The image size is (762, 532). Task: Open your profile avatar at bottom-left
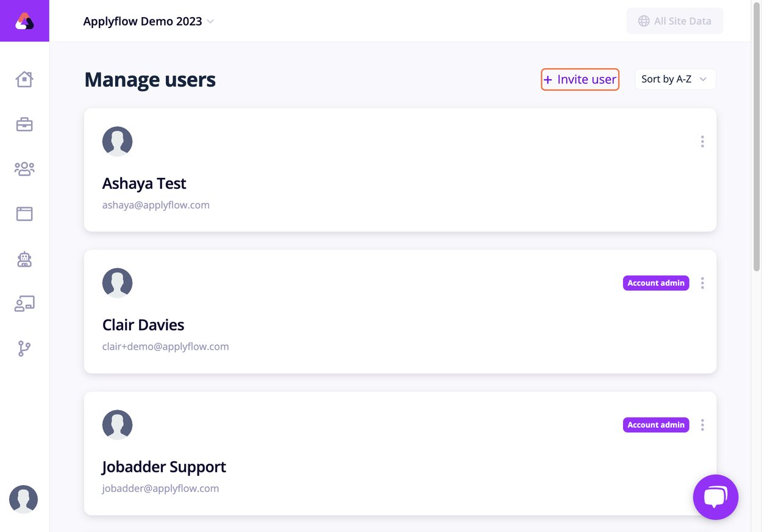click(23, 499)
